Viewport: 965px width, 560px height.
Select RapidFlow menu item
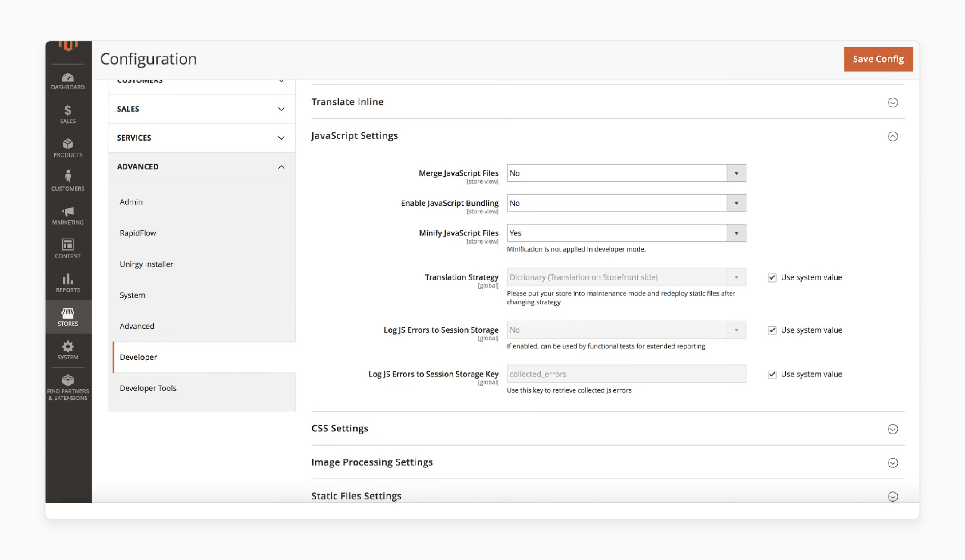pos(138,233)
